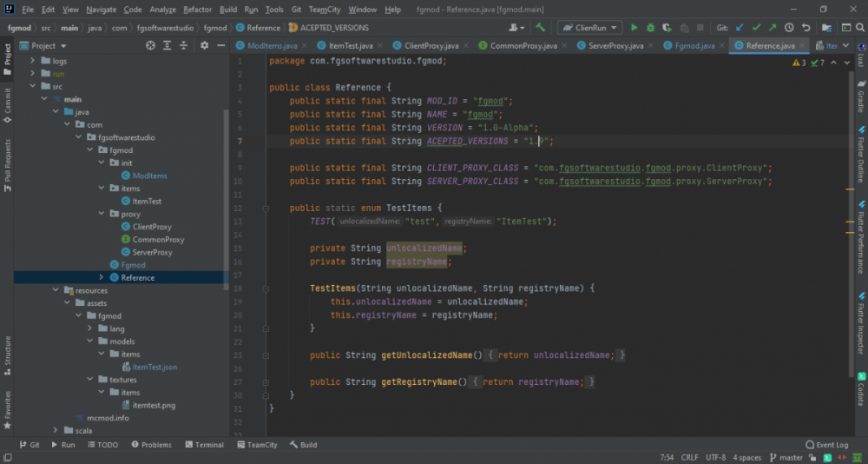This screenshot has width=868, height=464.
Task: Click the Search Everywhere magnifier icon
Action: (x=861, y=28)
